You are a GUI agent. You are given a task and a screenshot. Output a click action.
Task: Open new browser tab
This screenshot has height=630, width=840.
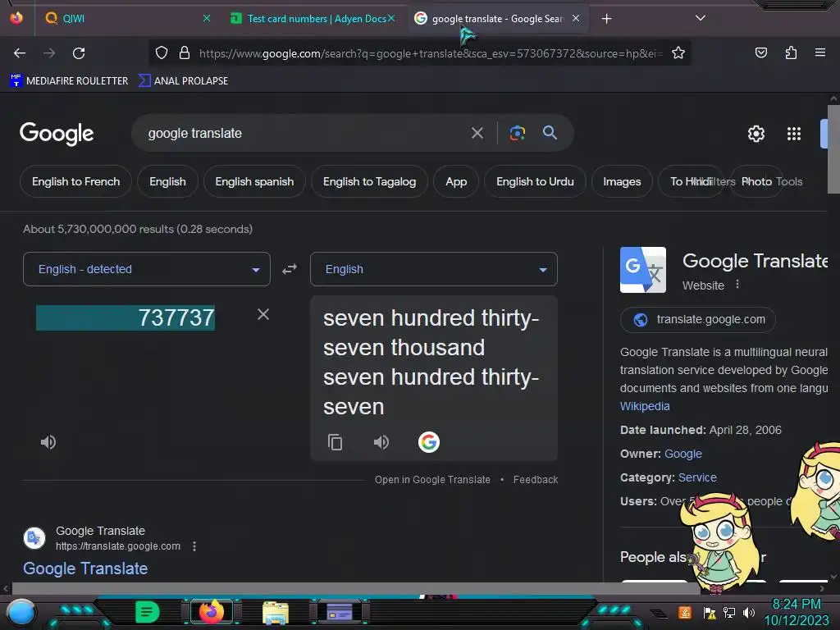click(606, 19)
